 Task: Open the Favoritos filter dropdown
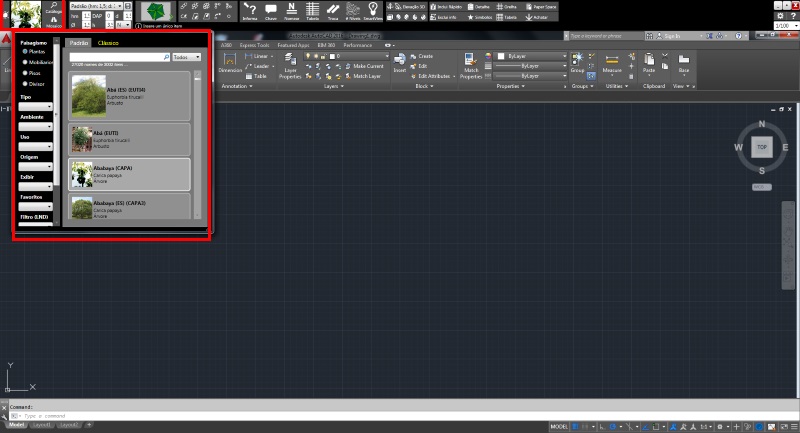coord(35,206)
